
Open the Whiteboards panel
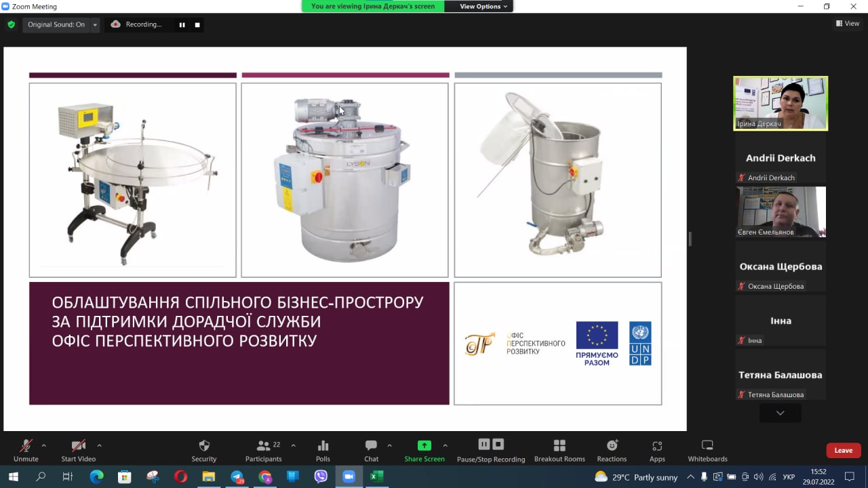pyautogui.click(x=707, y=449)
